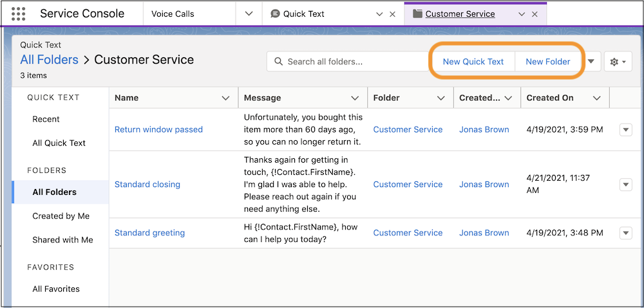This screenshot has width=644, height=308.
Task: Expand the navigation menu next to Voice Calls
Action: coord(249,14)
